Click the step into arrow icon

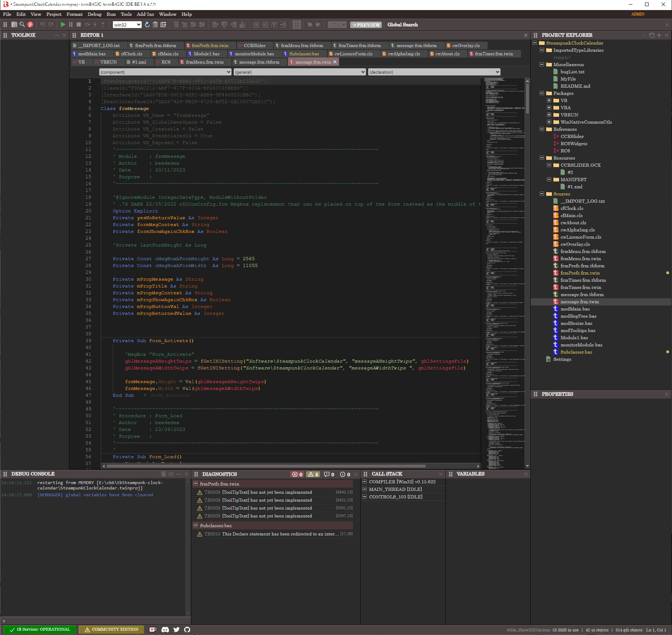(x=95, y=24)
